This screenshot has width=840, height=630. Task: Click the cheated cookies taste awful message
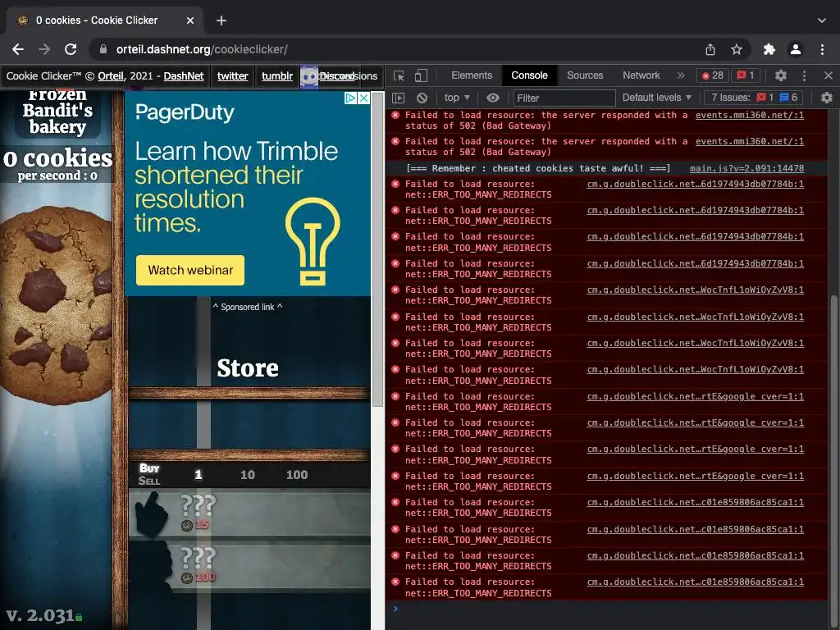tap(538, 168)
